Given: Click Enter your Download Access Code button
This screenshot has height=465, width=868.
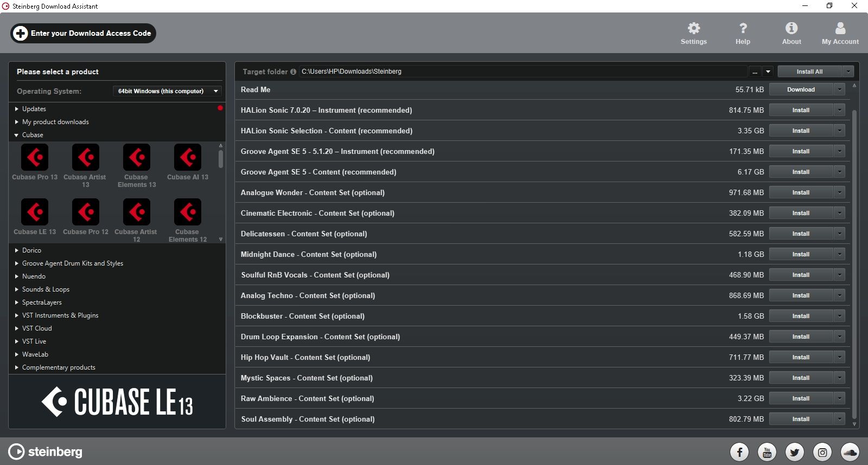Looking at the screenshot, I should 84,33.
